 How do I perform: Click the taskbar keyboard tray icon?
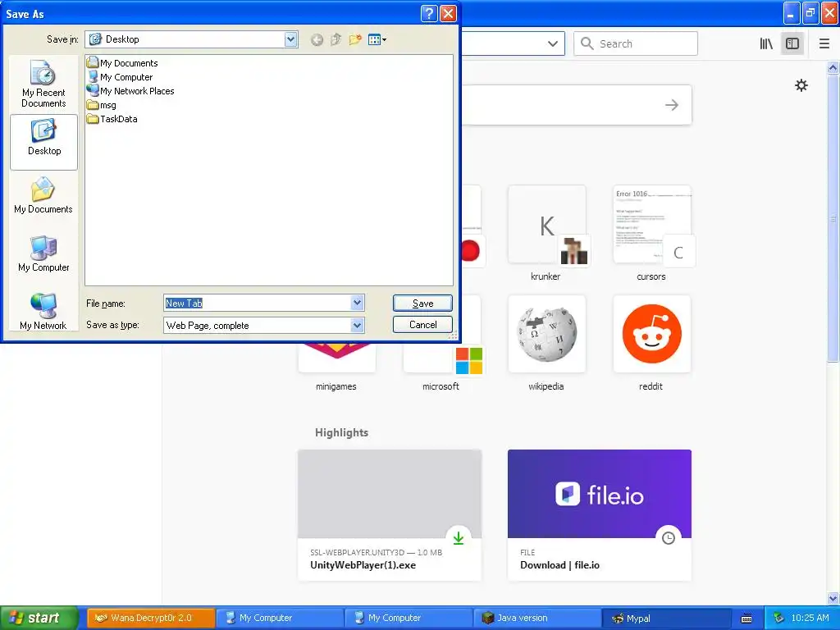click(746, 619)
